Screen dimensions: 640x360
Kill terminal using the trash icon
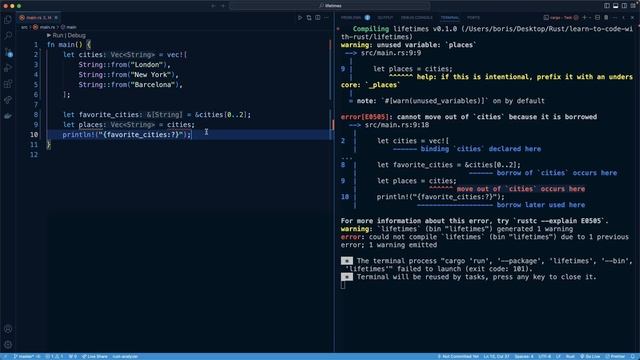(x=606, y=18)
